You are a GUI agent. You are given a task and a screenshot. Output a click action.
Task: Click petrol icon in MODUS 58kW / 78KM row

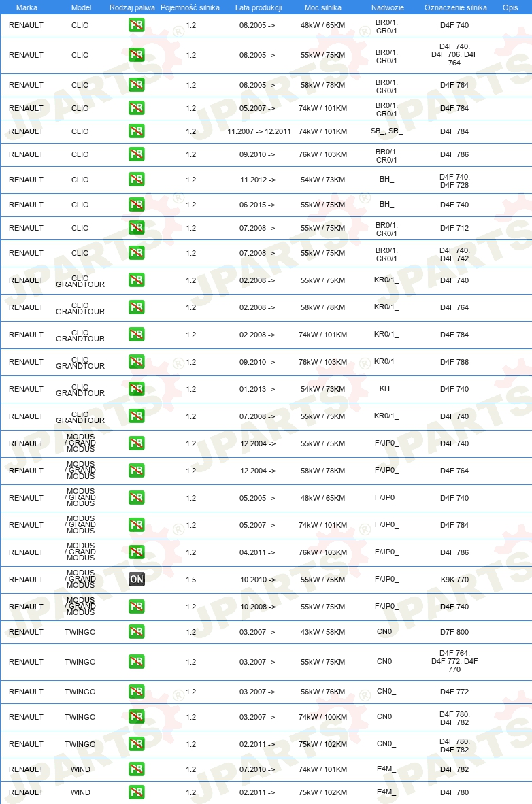click(137, 471)
